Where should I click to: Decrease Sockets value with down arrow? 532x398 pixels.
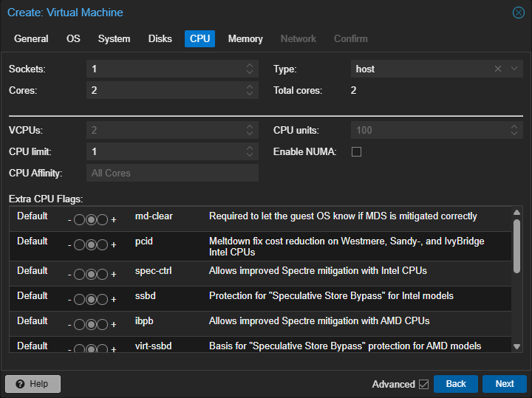(x=250, y=72)
